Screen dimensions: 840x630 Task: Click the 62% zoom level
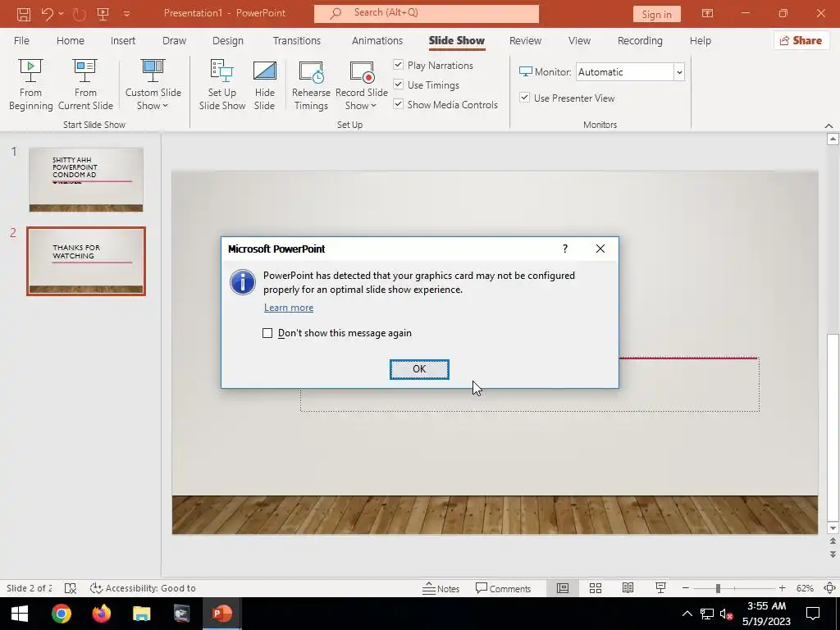coord(805,588)
